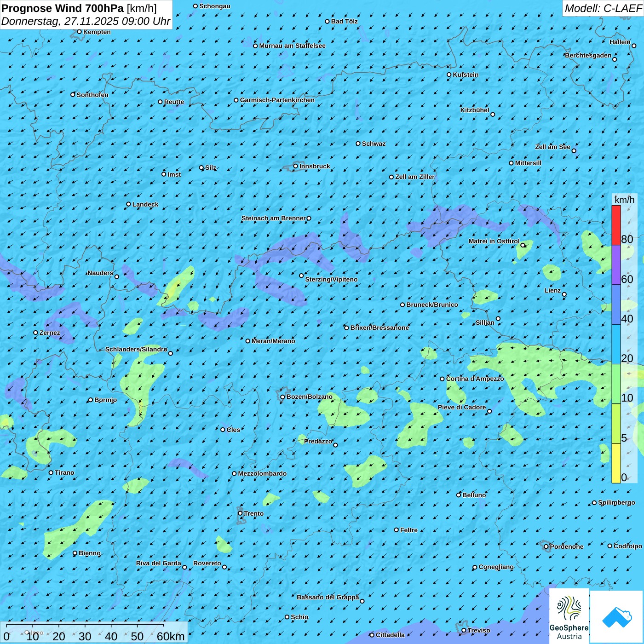Click the Kufstein location dot

(x=449, y=75)
